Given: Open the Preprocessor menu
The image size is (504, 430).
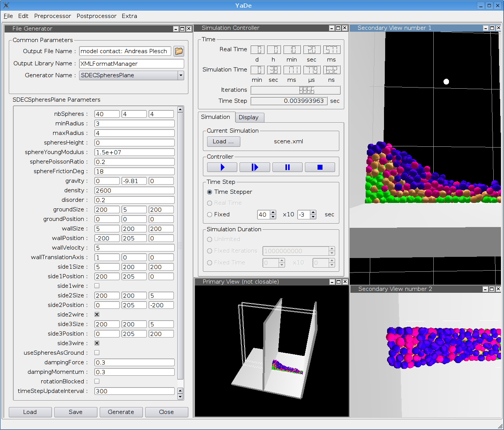Looking at the screenshot, I should (x=52, y=16).
